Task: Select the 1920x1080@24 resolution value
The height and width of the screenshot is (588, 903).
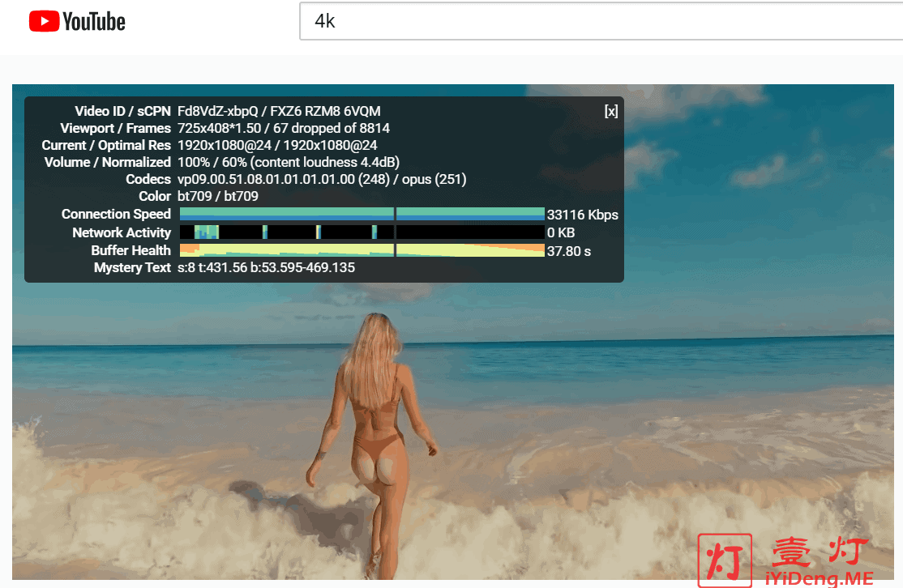Action: pos(277,145)
